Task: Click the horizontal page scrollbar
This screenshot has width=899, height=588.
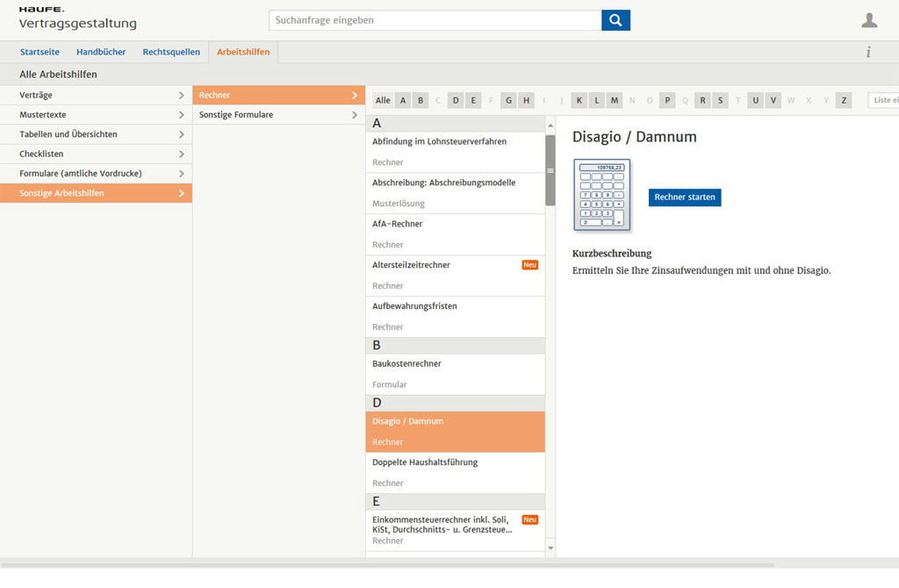Action: (387, 565)
